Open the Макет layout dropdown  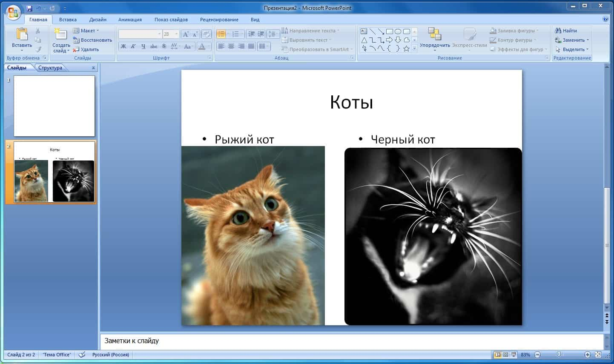(86, 31)
